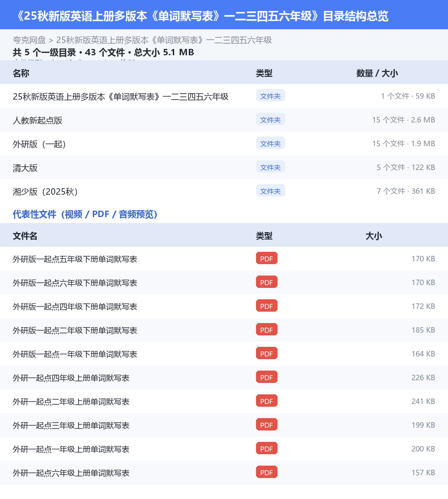This screenshot has width=448, height=499.
Task: Select file 外研版一起点五年级下册单词默写表
Action: (x=224, y=259)
